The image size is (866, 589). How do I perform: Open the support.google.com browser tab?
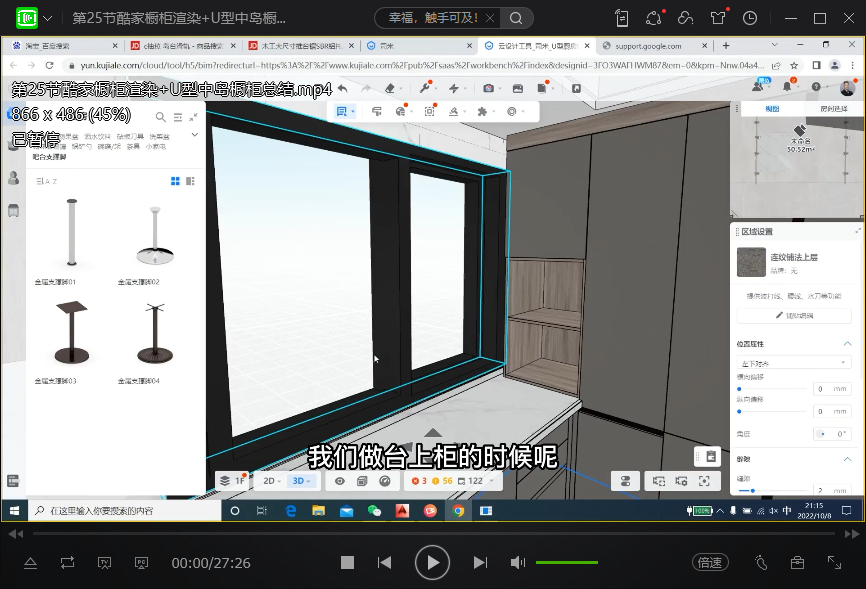[x=648, y=46]
